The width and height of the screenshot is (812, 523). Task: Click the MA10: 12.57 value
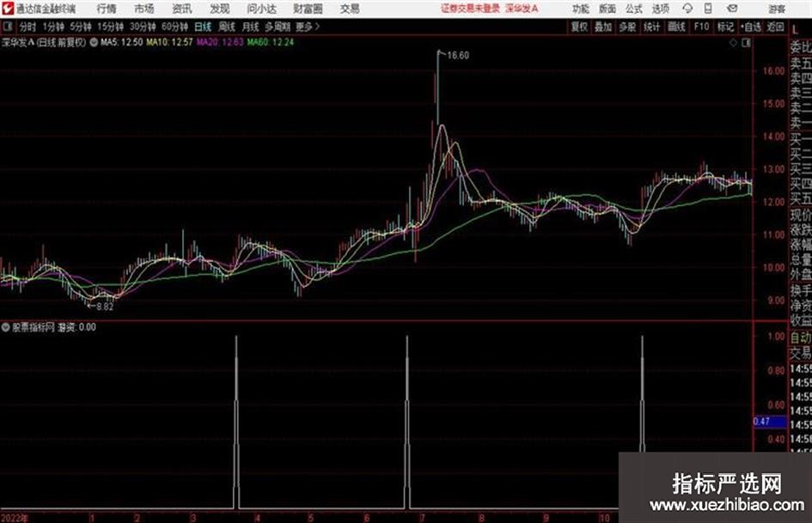[169, 42]
